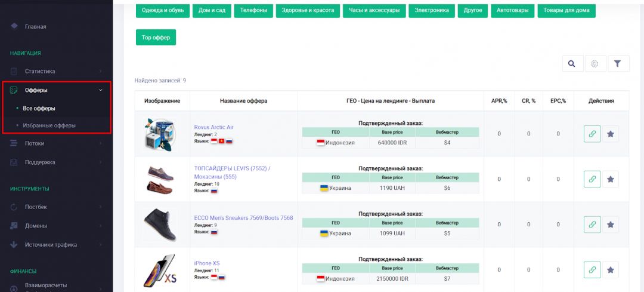Viewport: 644px width, 292px height.
Task: Open ECCO Men's Sneakers 7569/Boots 7568 link
Action: tap(243, 218)
